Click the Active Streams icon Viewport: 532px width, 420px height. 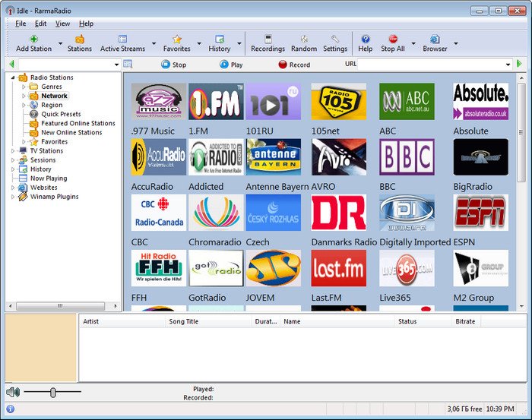pyautogui.click(x=122, y=39)
